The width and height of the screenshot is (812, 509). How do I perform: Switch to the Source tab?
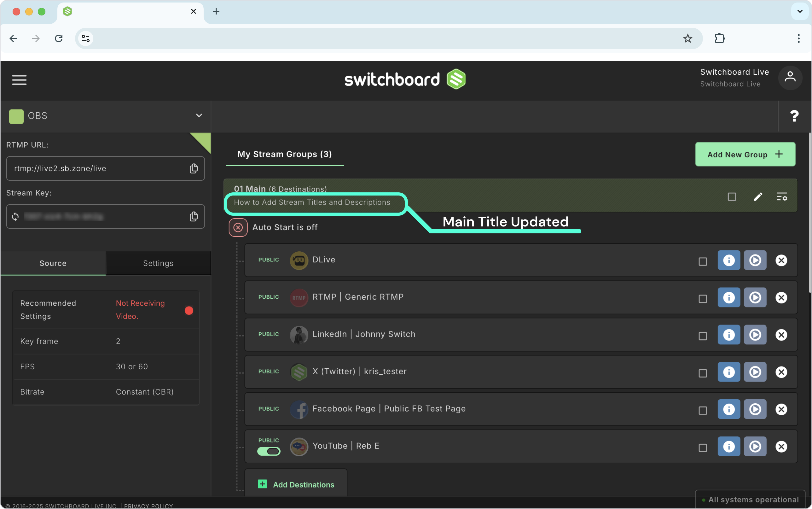pyautogui.click(x=53, y=263)
